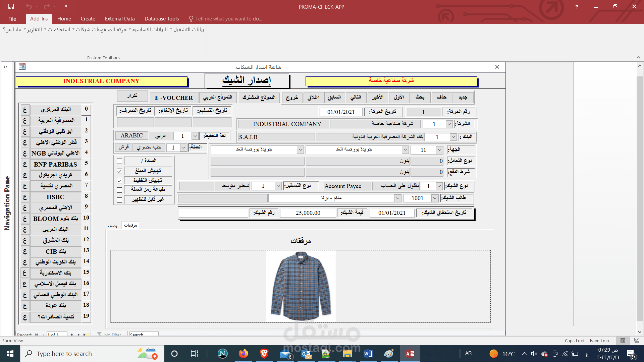Image resolution: width=644 pixels, height=362 pixels.
Task: Expand the Navigation Pane shutter button
Action: click(x=6, y=67)
